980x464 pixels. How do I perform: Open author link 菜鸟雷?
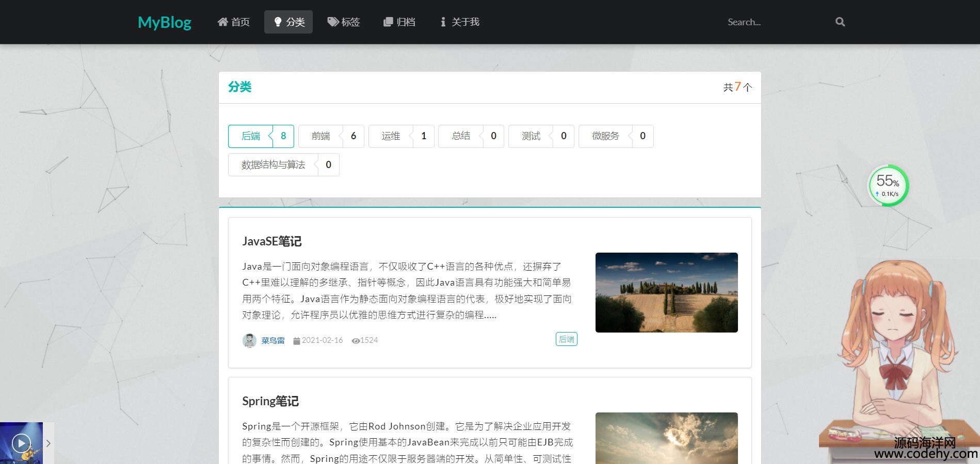click(x=273, y=340)
